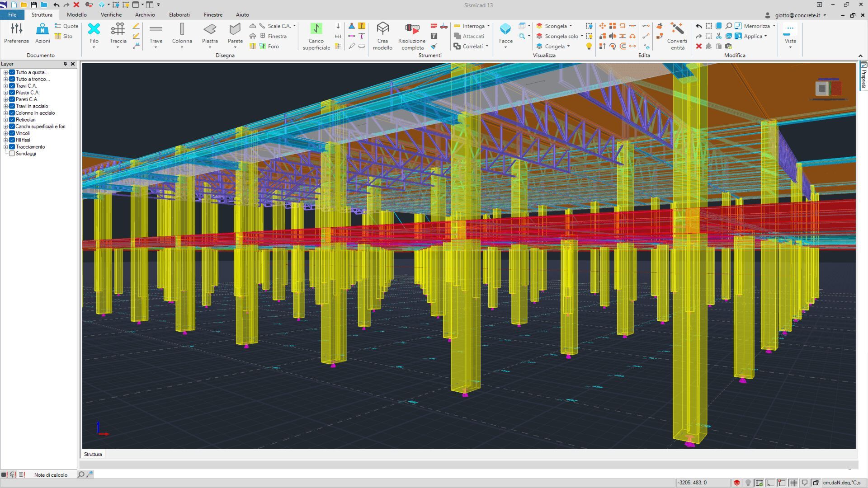This screenshot has height=488, width=868.
Task: Open the Carico superficiale tool
Action: click(316, 29)
